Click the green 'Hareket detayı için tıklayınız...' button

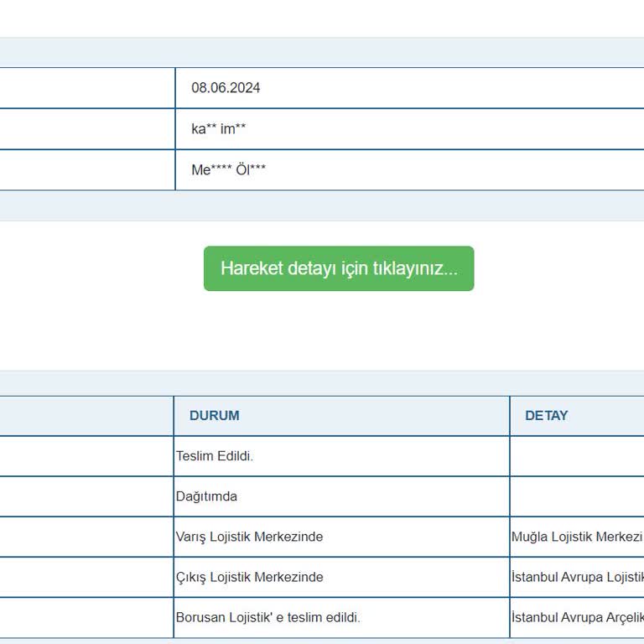(338, 268)
